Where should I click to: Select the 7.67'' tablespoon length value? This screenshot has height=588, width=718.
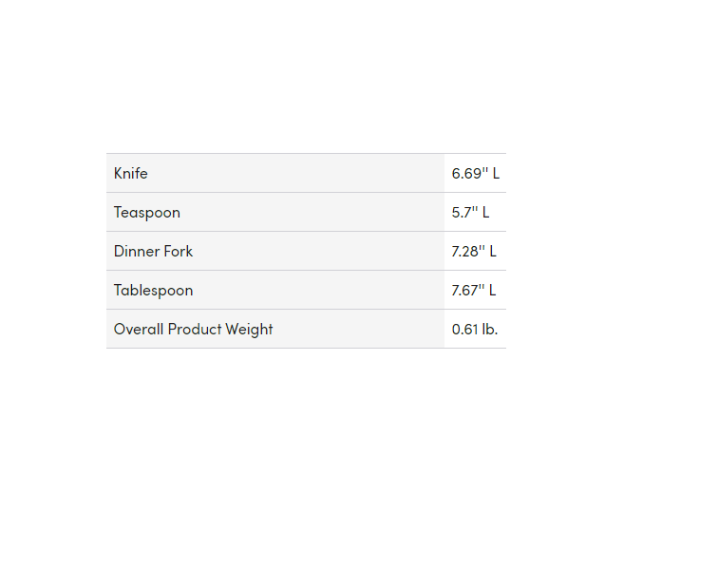(x=467, y=291)
